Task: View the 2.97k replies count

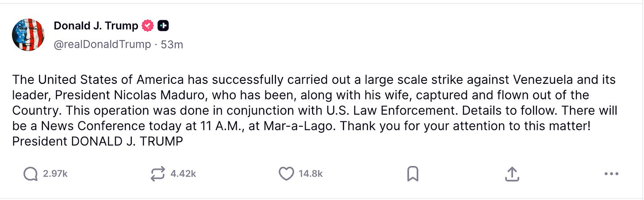Action: [55, 174]
